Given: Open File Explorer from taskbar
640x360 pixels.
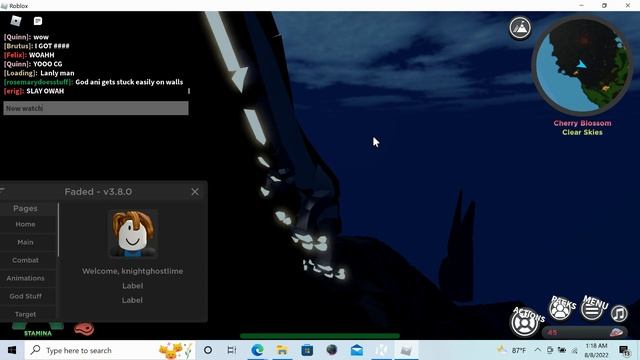Looking at the screenshot, I should coord(282,350).
